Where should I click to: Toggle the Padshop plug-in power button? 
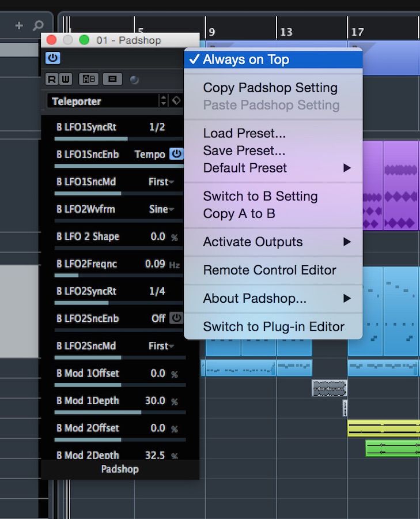(52, 58)
